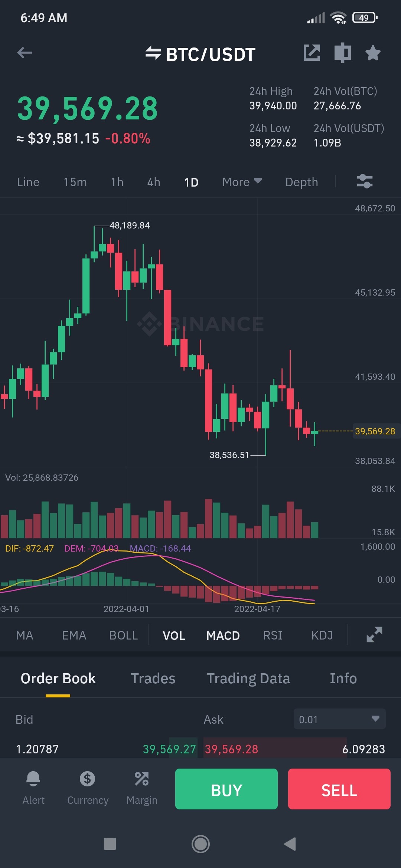Toggle the MACD indicator
Viewport: 401px width, 868px height.
[223, 635]
